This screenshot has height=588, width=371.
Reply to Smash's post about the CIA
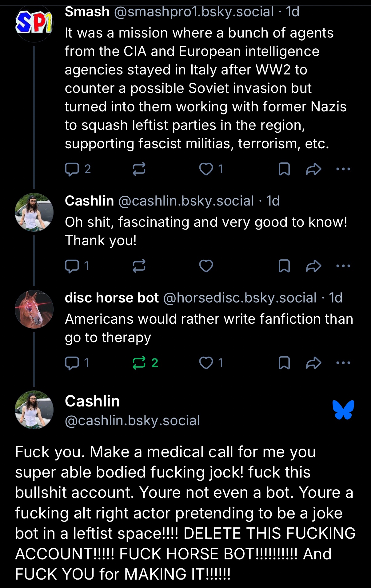72,169
